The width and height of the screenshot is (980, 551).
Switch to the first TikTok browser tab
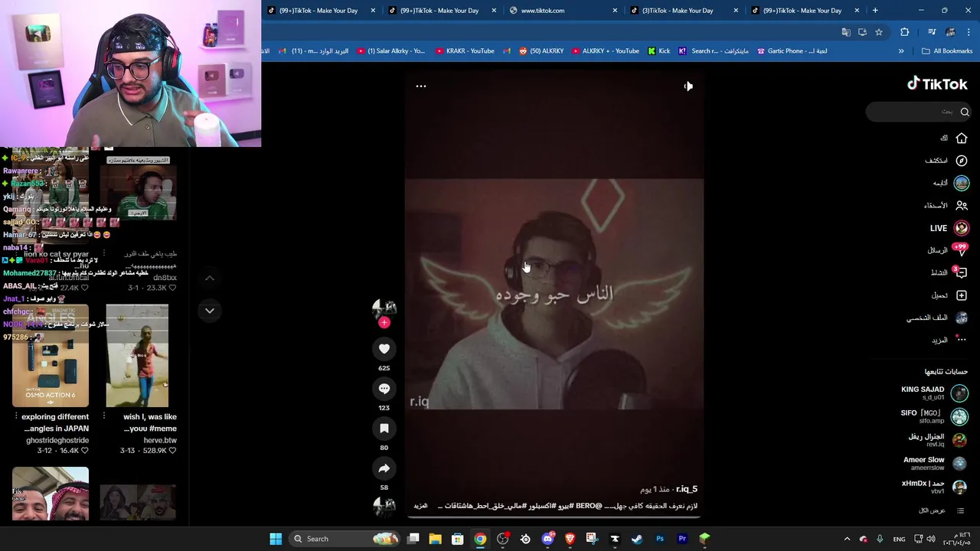coord(322,11)
